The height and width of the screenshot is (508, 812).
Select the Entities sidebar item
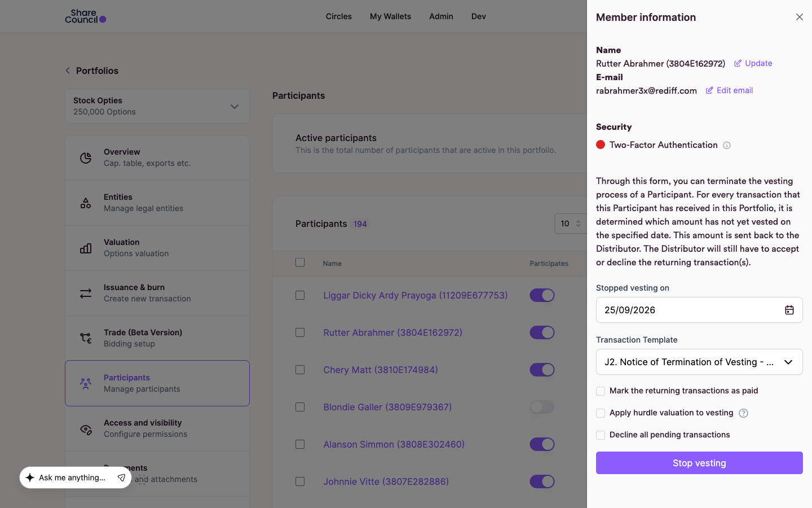coord(157,203)
